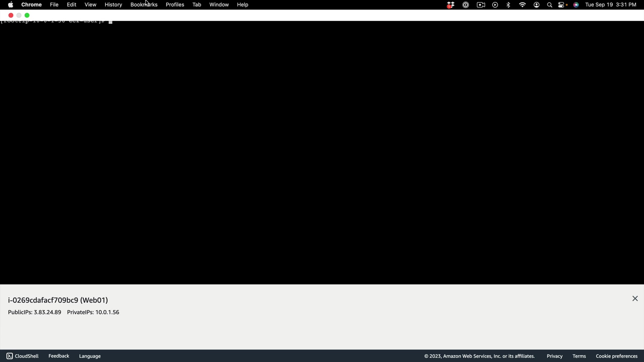
Task: Open the Profiles menu
Action: point(175,5)
